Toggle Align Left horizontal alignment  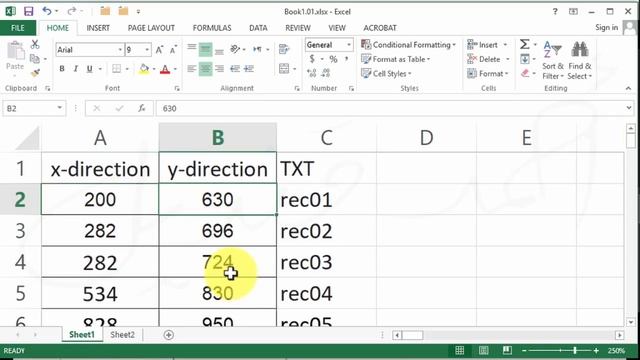(191, 69)
